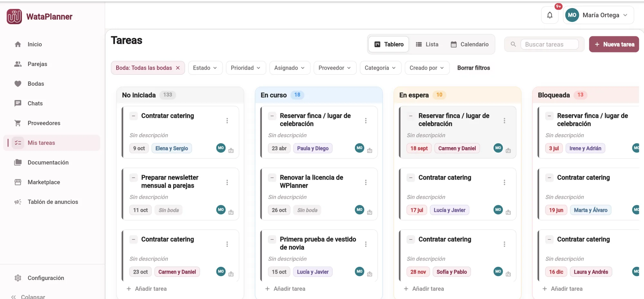This screenshot has height=299, width=644.
Task: Toggle status box on Renovar la licencia card
Action: click(272, 178)
